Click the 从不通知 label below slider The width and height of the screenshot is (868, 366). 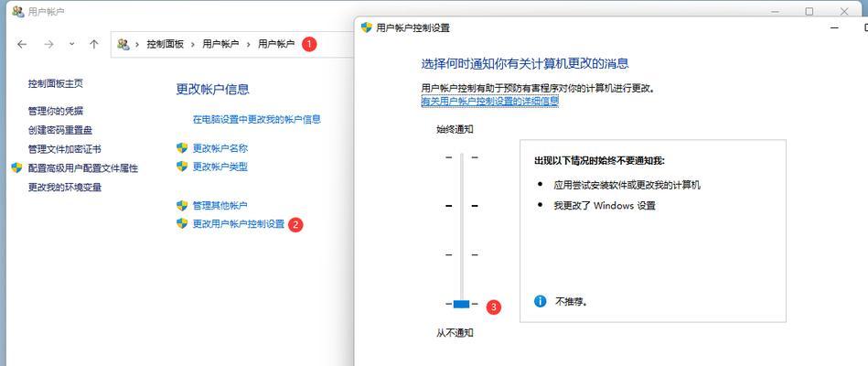(x=455, y=333)
